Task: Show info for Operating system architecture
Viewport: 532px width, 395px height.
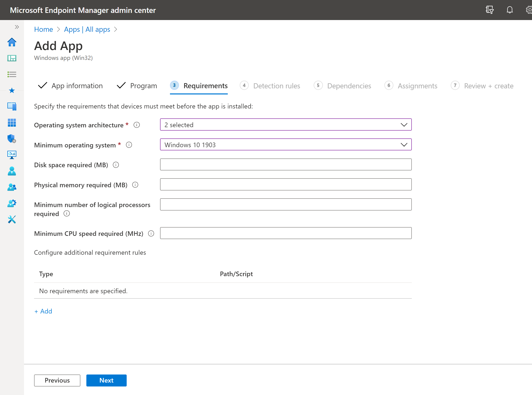Action: pyautogui.click(x=137, y=125)
